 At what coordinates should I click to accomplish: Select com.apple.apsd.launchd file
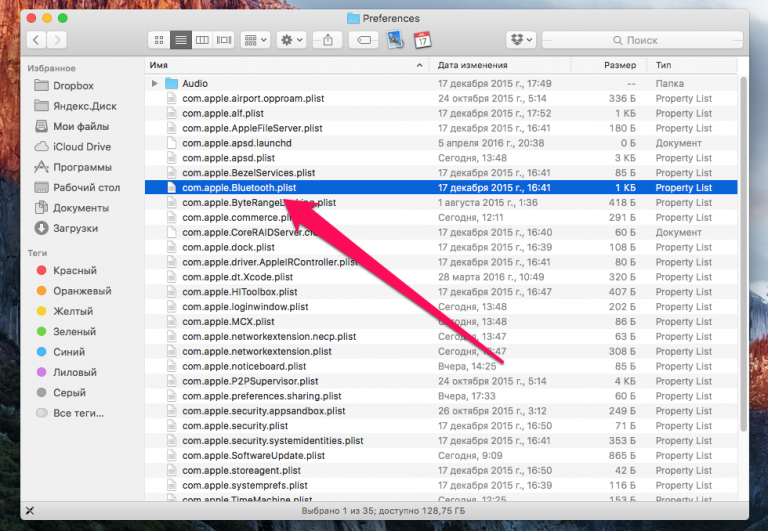(441, 143)
